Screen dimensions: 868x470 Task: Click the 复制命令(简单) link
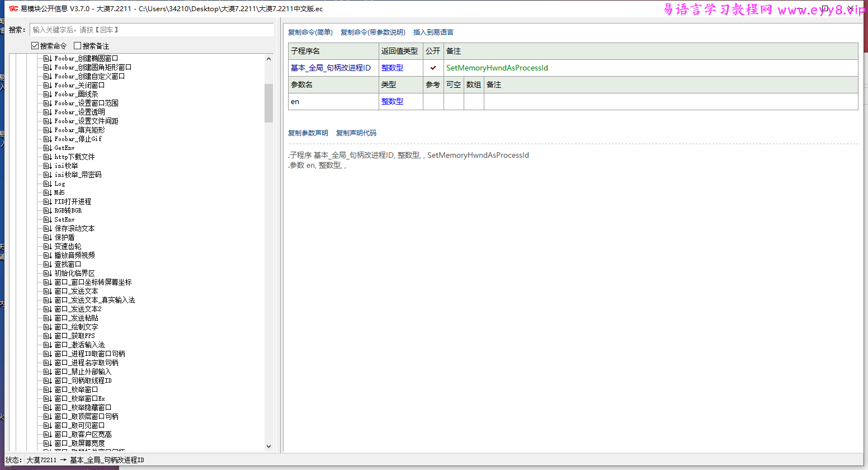tap(310, 32)
